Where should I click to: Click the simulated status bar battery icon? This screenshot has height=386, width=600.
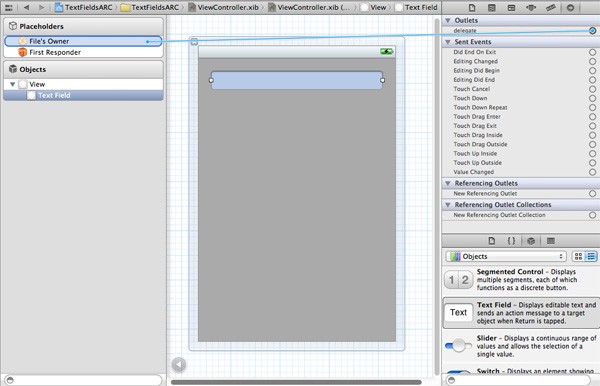386,52
